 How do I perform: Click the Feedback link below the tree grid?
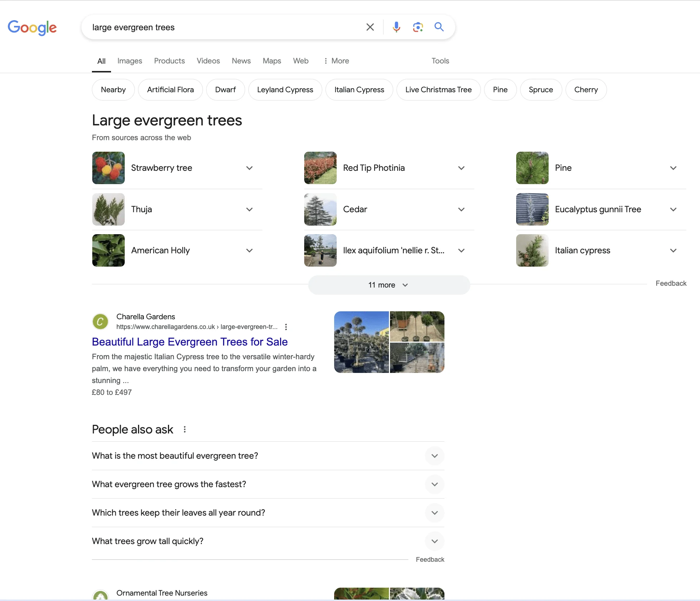point(671,283)
